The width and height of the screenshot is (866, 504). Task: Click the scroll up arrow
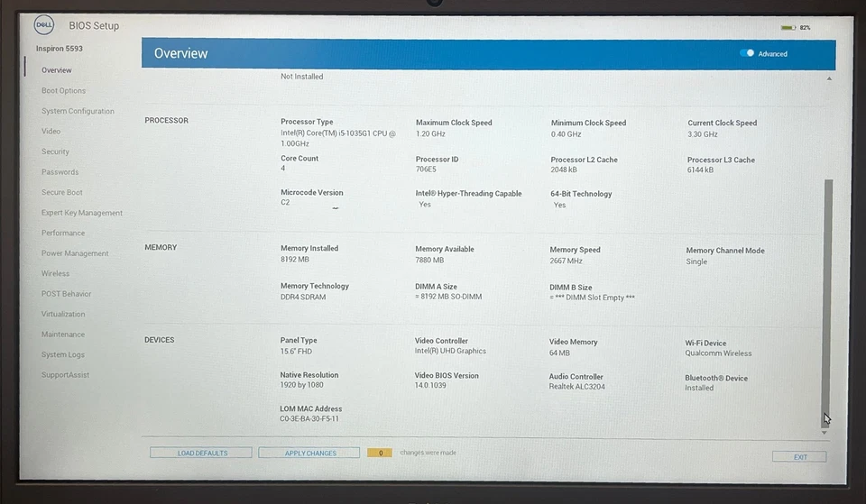point(829,79)
